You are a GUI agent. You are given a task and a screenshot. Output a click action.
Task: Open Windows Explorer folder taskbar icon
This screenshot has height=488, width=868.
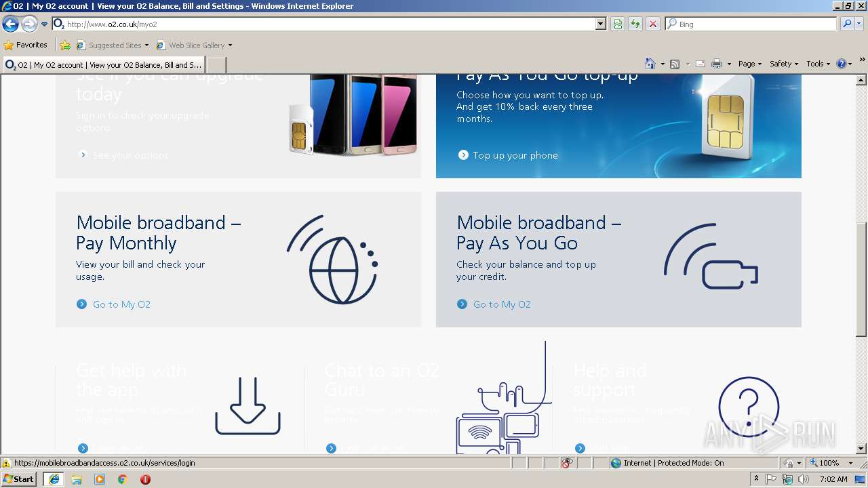77,479
